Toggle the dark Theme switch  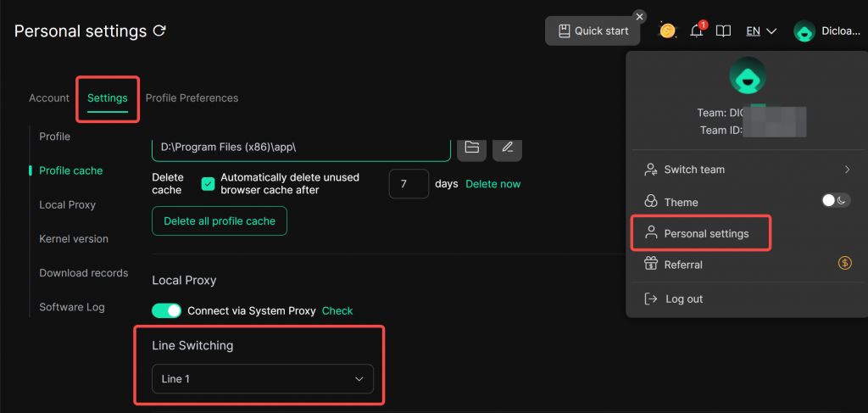coord(836,201)
